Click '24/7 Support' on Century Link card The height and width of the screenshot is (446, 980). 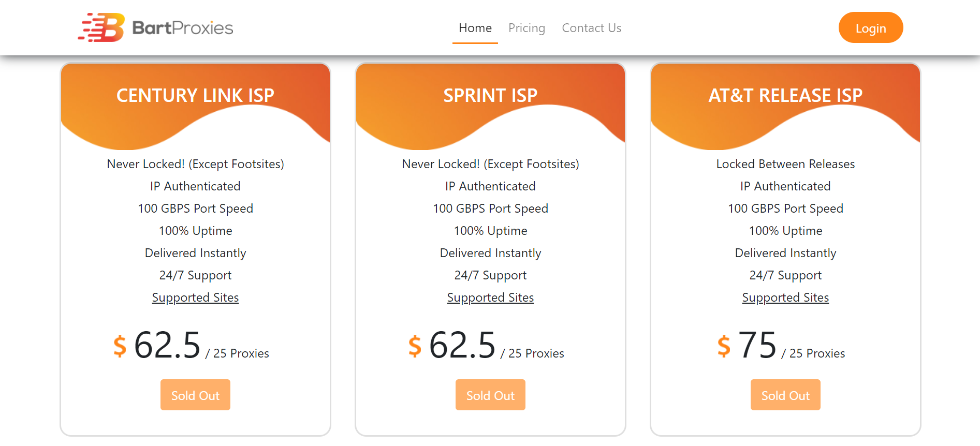[195, 275]
